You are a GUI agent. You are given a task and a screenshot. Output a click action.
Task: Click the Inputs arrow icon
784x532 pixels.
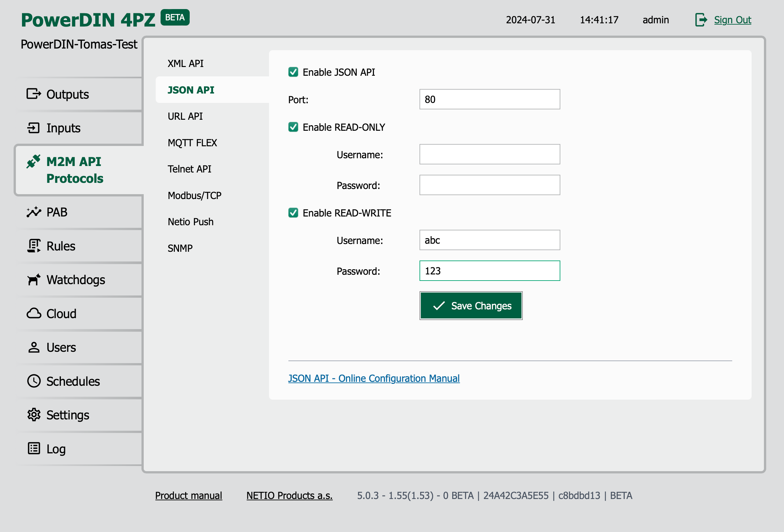34,128
